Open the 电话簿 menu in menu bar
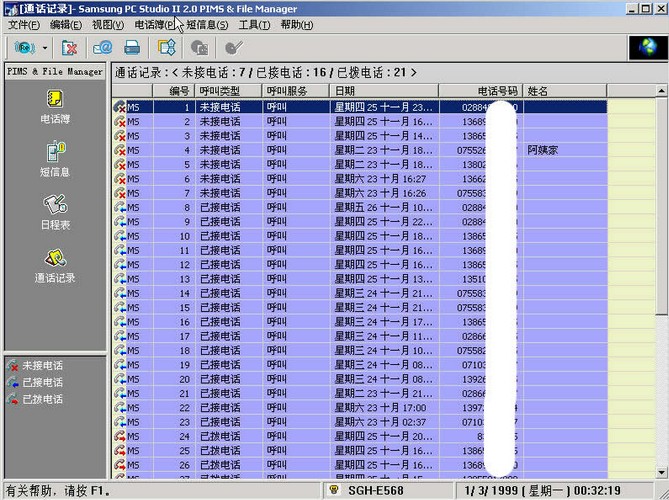The width and height of the screenshot is (669, 500). [x=154, y=25]
